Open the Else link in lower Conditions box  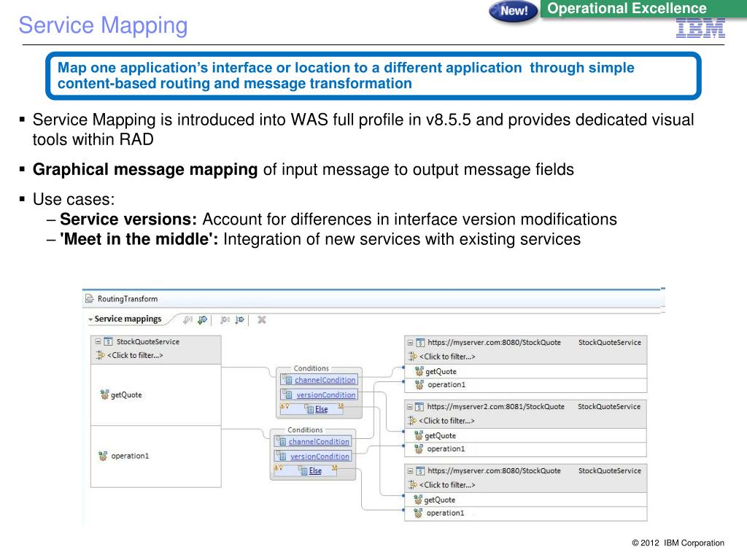315,470
